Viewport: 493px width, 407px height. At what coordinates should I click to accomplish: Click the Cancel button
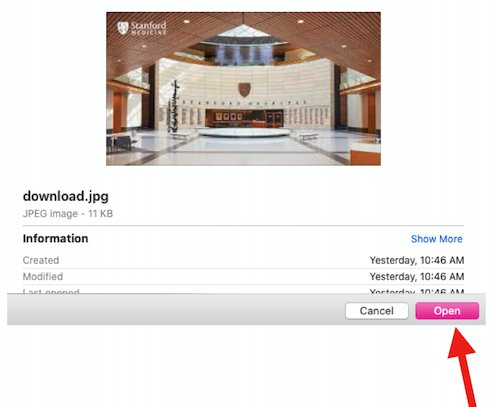click(377, 311)
